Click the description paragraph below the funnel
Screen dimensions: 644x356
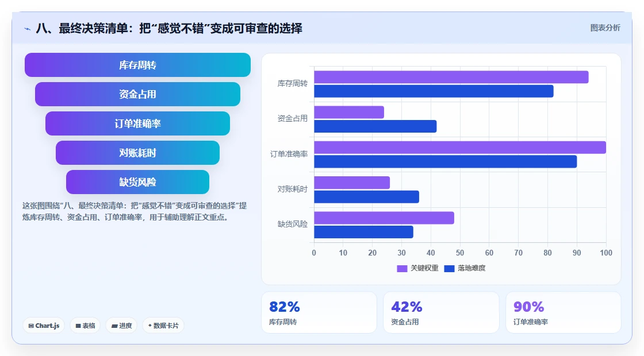click(x=135, y=212)
